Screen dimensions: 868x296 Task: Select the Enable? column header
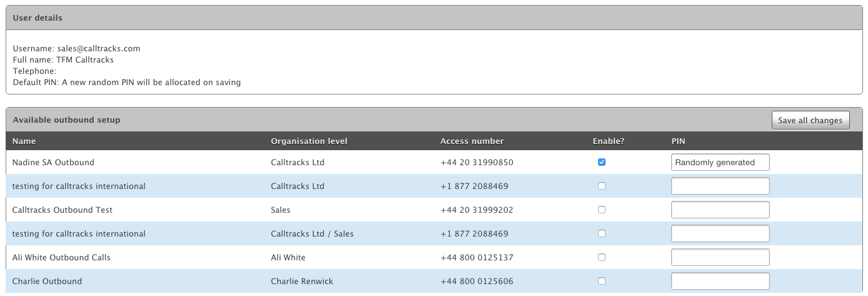coord(609,141)
